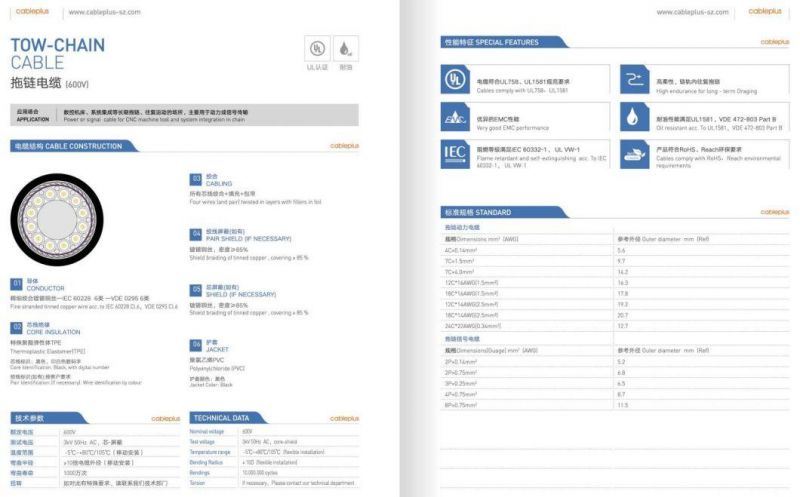Screen dimensions: 800x497
Task: Click outer diameter value 6.8
Action: tap(621, 373)
